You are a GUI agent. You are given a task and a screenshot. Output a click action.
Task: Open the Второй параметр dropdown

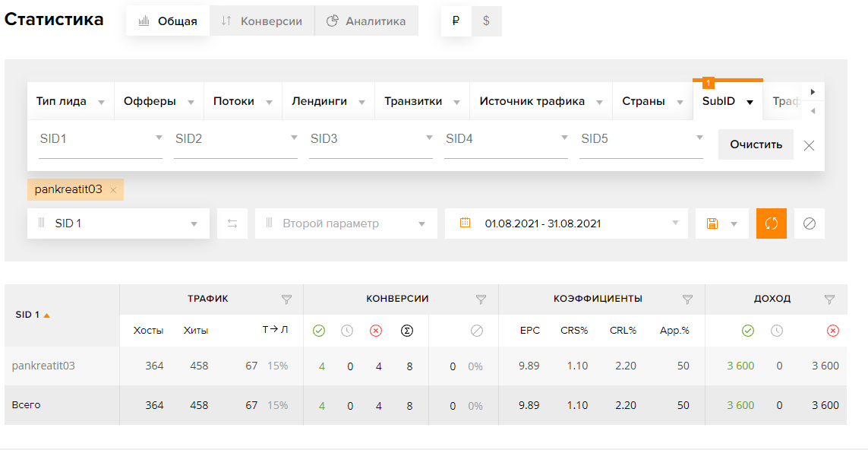tap(346, 223)
